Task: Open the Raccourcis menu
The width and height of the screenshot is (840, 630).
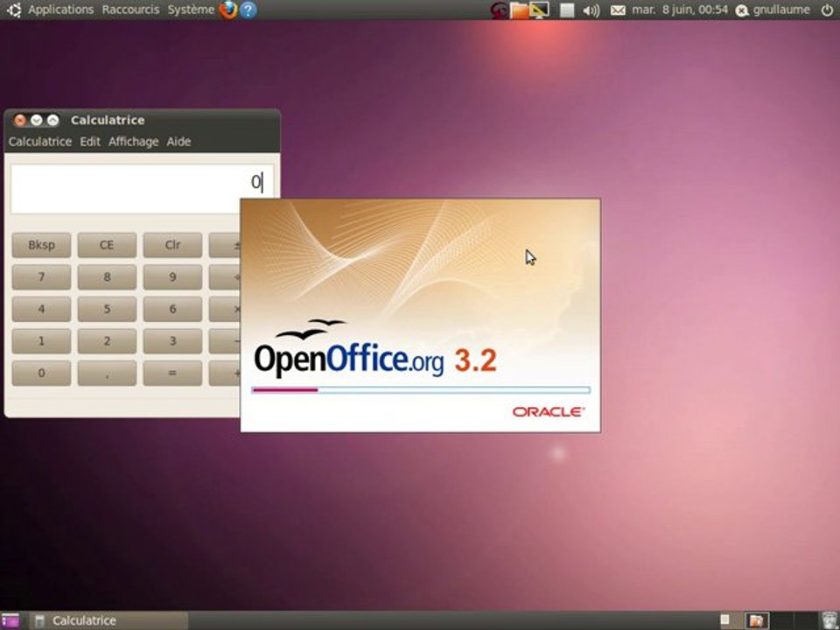Action: pos(130,10)
